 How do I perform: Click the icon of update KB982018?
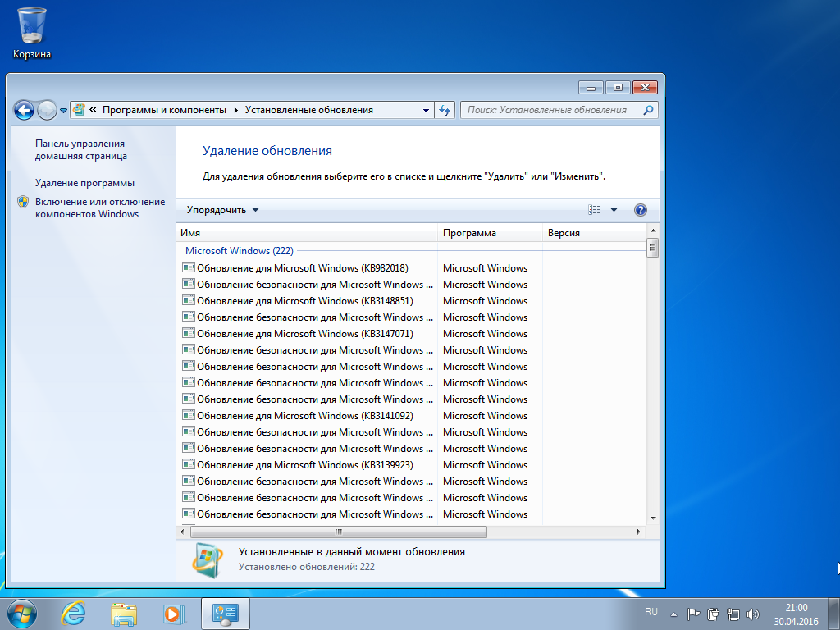point(188,267)
